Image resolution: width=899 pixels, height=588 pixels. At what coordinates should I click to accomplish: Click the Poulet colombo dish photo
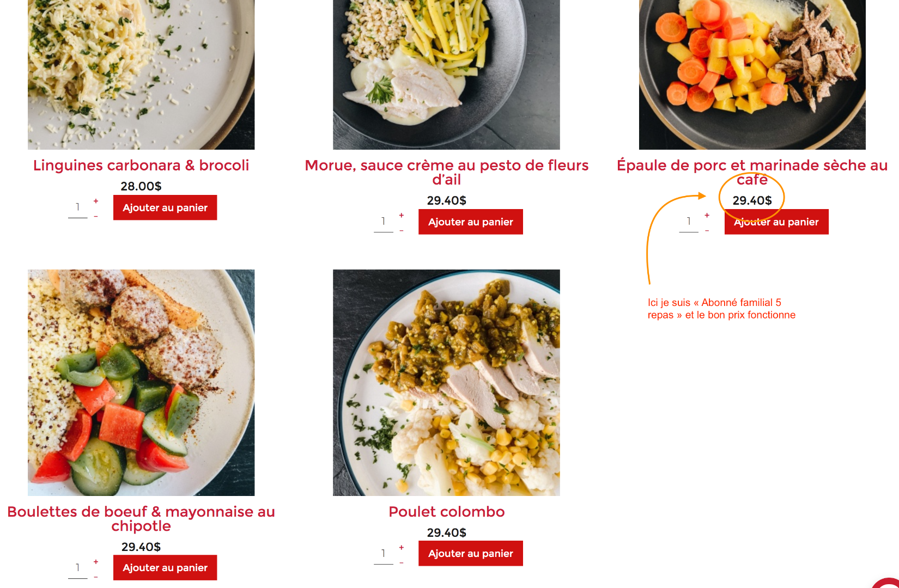coord(446,382)
